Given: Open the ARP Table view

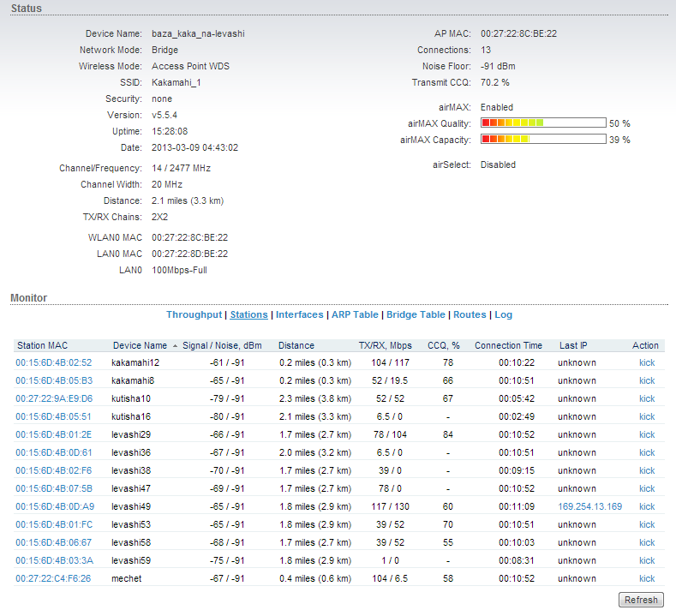Looking at the screenshot, I should pos(355,315).
